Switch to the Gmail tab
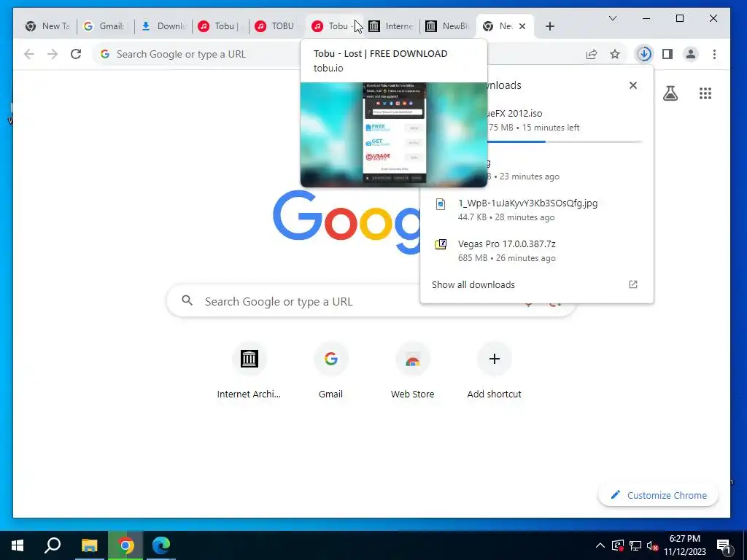747x560 pixels. (105, 26)
